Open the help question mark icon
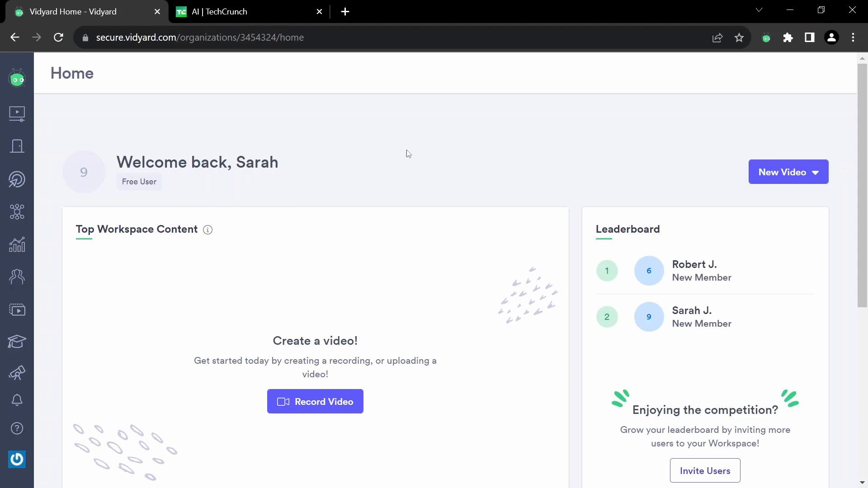868x488 pixels. tap(17, 429)
